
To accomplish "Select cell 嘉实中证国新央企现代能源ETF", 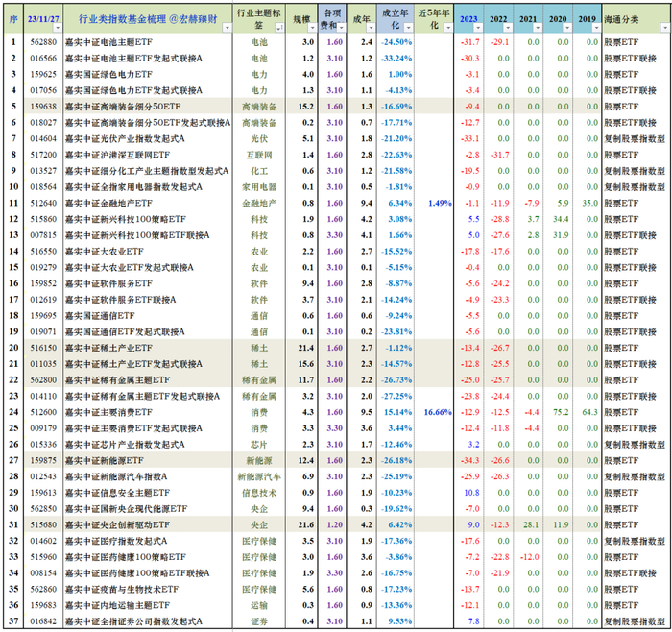I will click(127, 508).
